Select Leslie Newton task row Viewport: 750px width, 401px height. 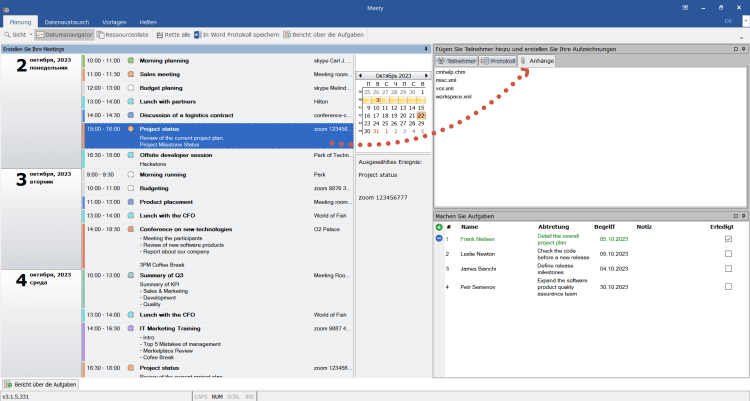(x=591, y=254)
